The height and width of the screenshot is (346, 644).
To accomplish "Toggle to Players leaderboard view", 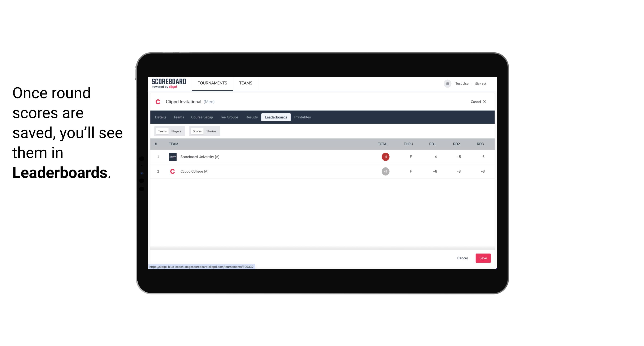I will tap(176, 131).
